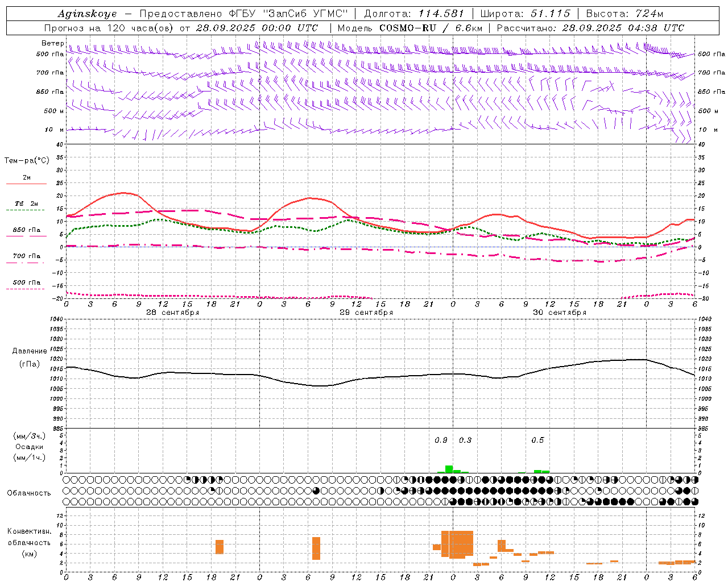
Task: Click the precipitation value 0.5
Action: (537, 440)
